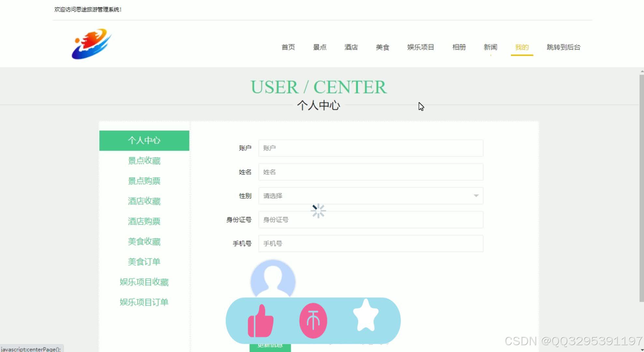Select 我的 nav item
The width and height of the screenshot is (644, 352).
click(x=522, y=47)
